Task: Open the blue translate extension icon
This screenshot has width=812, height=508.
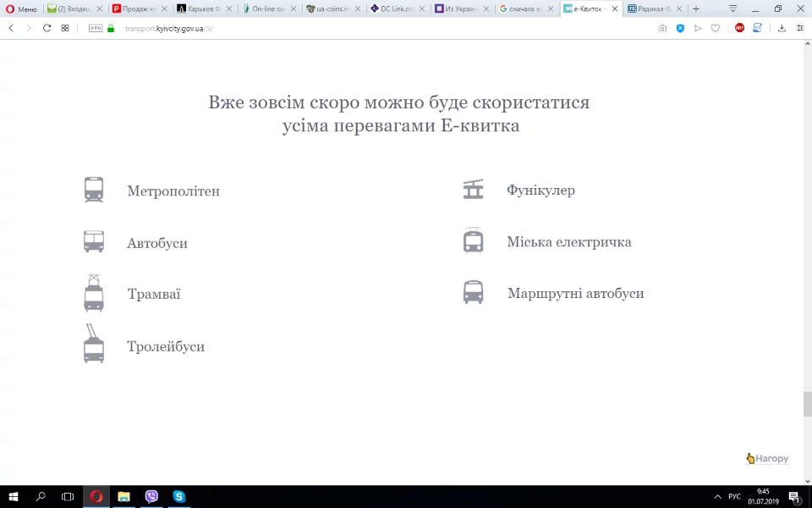Action: [757, 28]
